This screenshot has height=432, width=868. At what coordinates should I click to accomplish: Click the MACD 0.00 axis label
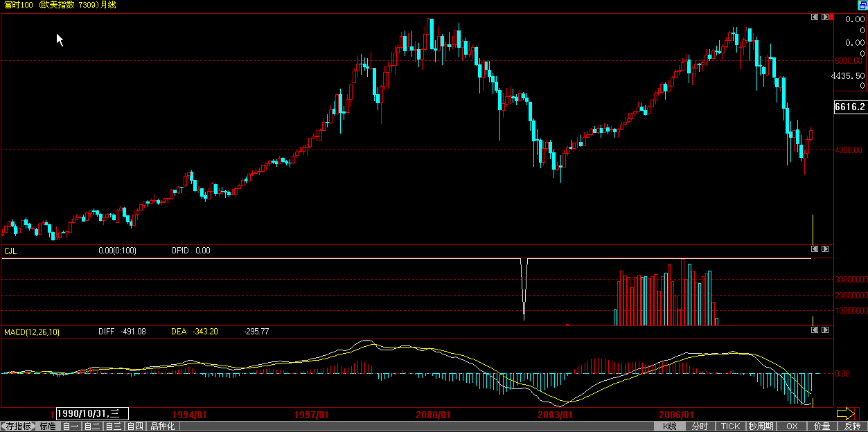click(842, 374)
